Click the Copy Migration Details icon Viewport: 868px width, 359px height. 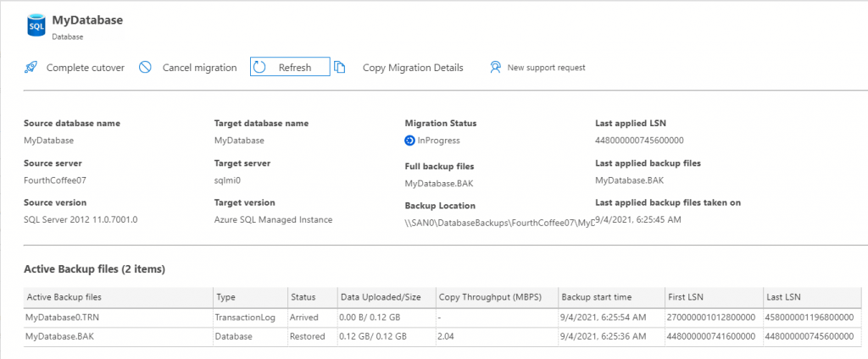(339, 68)
